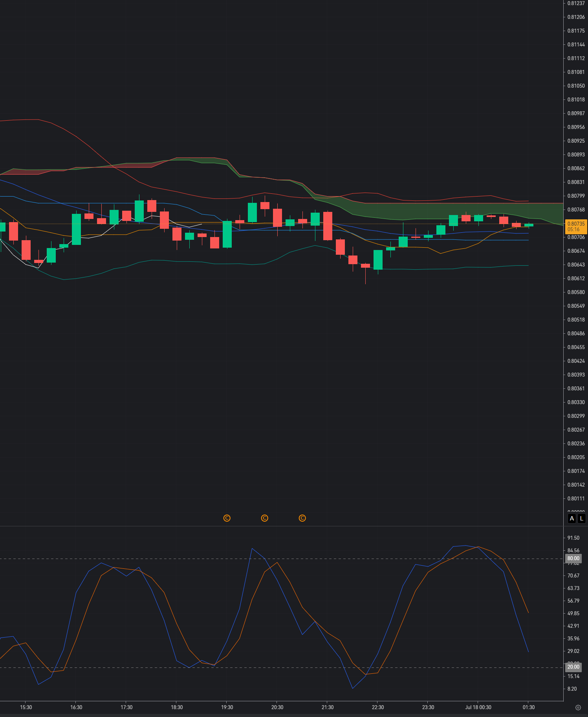Screen dimensions: 588x717
Task: Open chart settings gear icon
Action: coord(578,708)
